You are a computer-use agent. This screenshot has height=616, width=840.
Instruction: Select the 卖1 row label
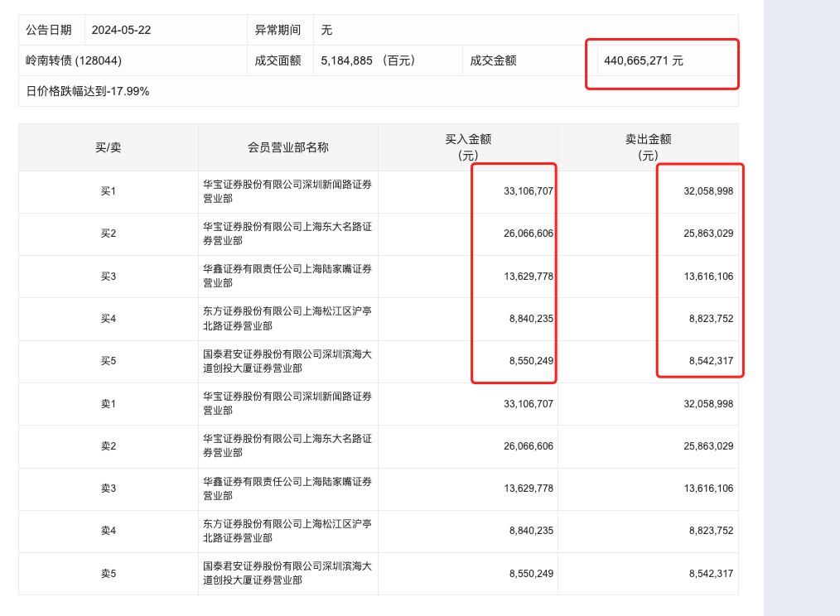[x=108, y=404]
